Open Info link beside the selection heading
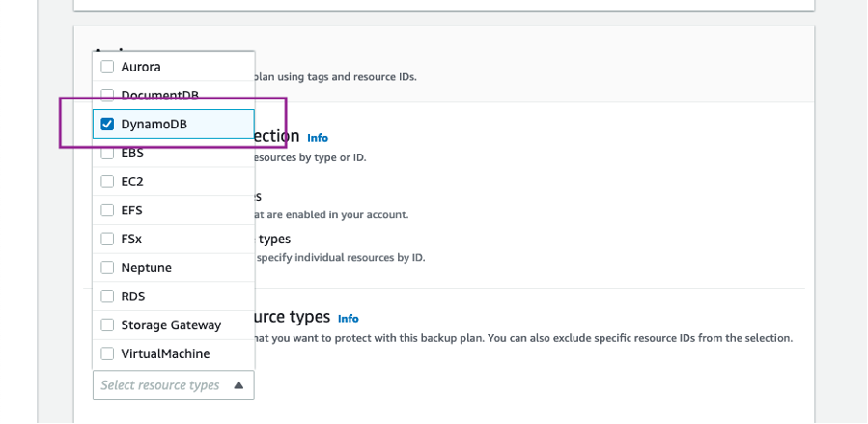 pyautogui.click(x=318, y=138)
